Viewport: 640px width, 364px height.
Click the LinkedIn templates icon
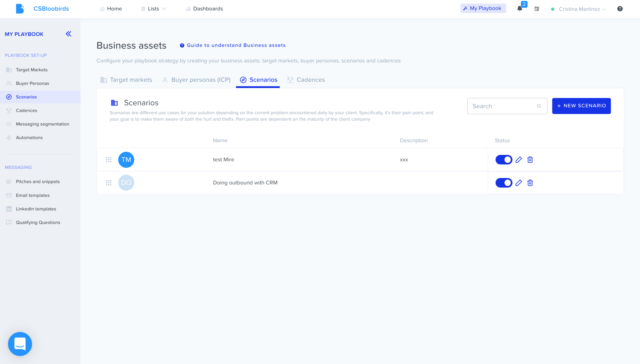pos(9,209)
